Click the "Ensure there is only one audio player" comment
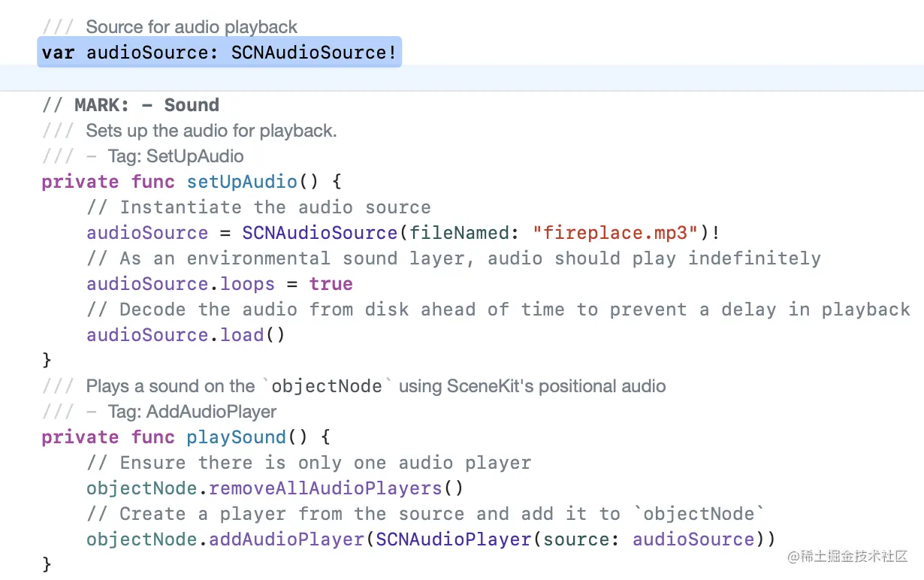The height and width of the screenshot is (580, 924). pos(325,463)
